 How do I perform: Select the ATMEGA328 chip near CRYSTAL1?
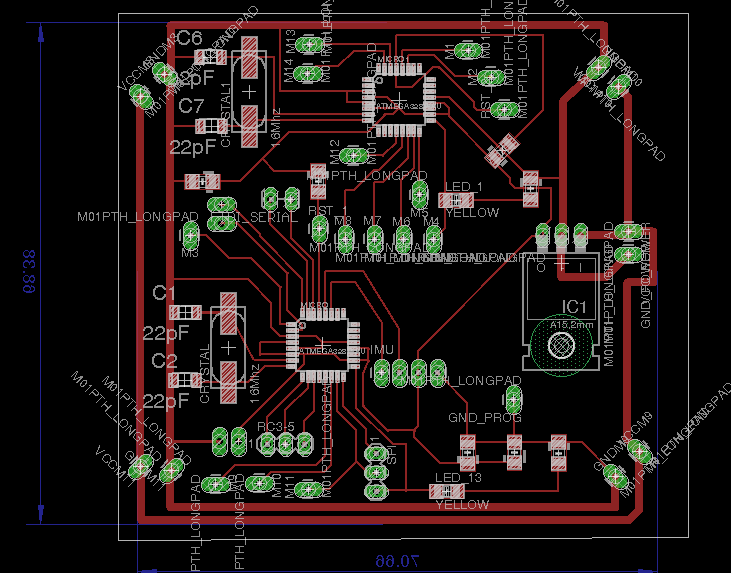[x=399, y=100]
